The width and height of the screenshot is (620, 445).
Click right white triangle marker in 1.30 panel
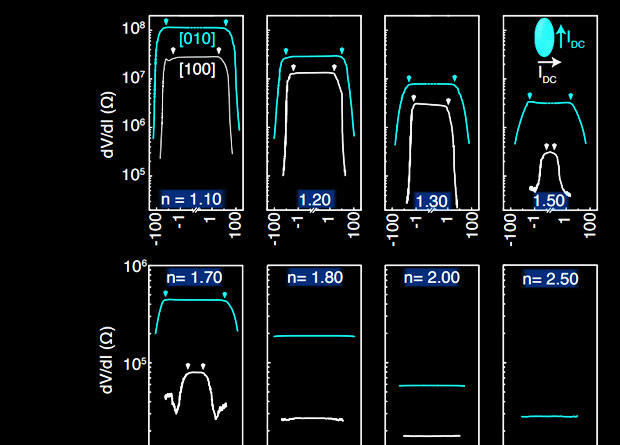click(x=449, y=101)
